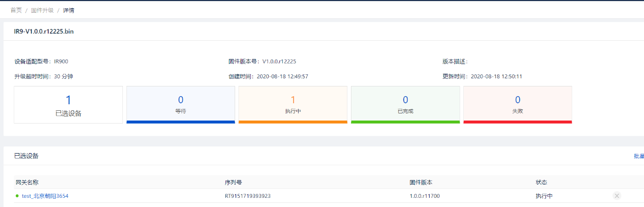The width and height of the screenshot is (644, 207).
Task: Click the 固件版本 column header
Action: point(421,182)
